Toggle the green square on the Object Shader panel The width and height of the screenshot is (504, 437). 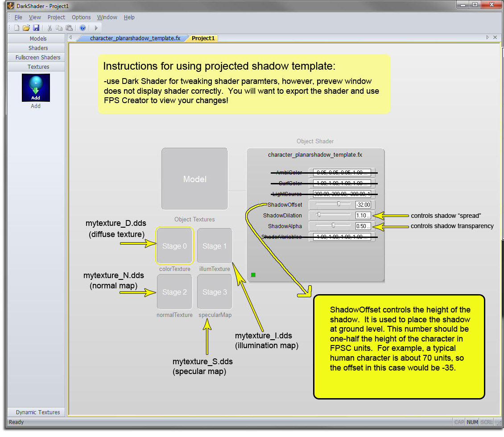253,275
